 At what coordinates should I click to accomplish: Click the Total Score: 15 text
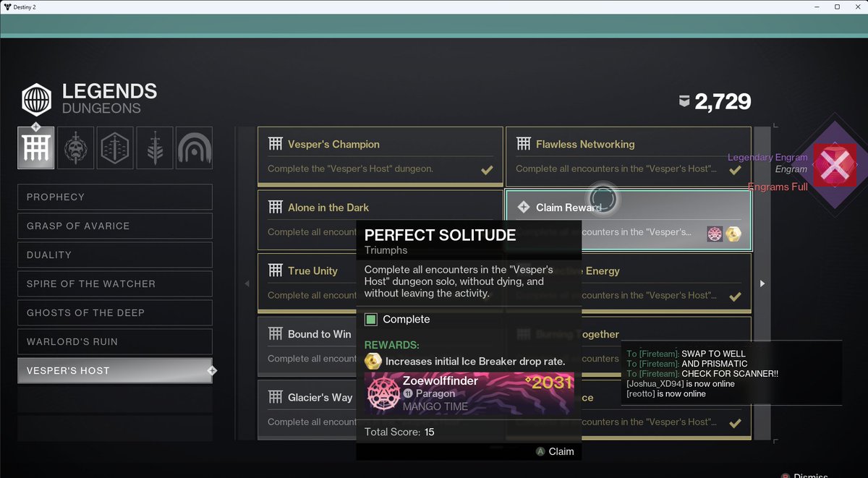(399, 432)
